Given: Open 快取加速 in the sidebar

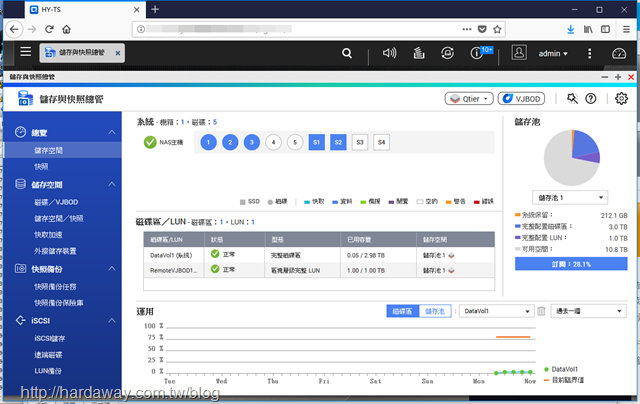Looking at the screenshot, I should [48, 235].
